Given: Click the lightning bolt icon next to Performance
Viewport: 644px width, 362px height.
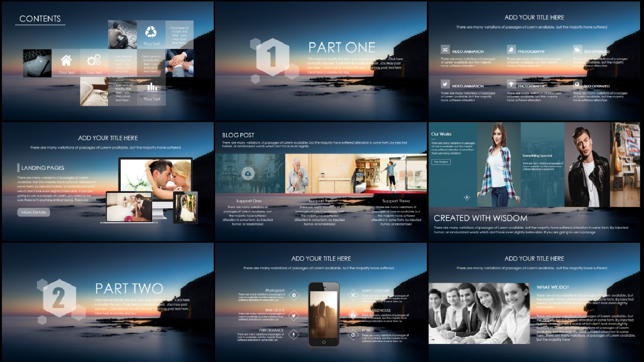Looking at the screenshot, I should [294, 335].
